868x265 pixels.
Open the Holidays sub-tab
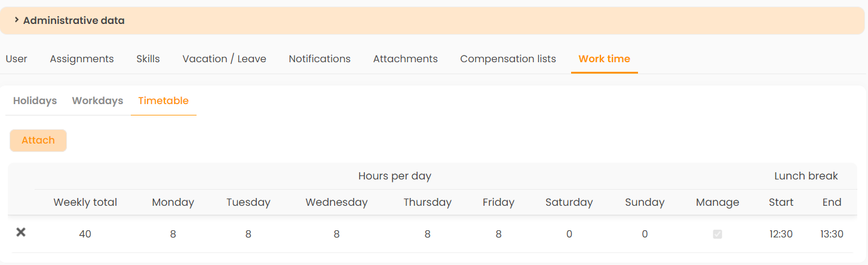tap(35, 100)
